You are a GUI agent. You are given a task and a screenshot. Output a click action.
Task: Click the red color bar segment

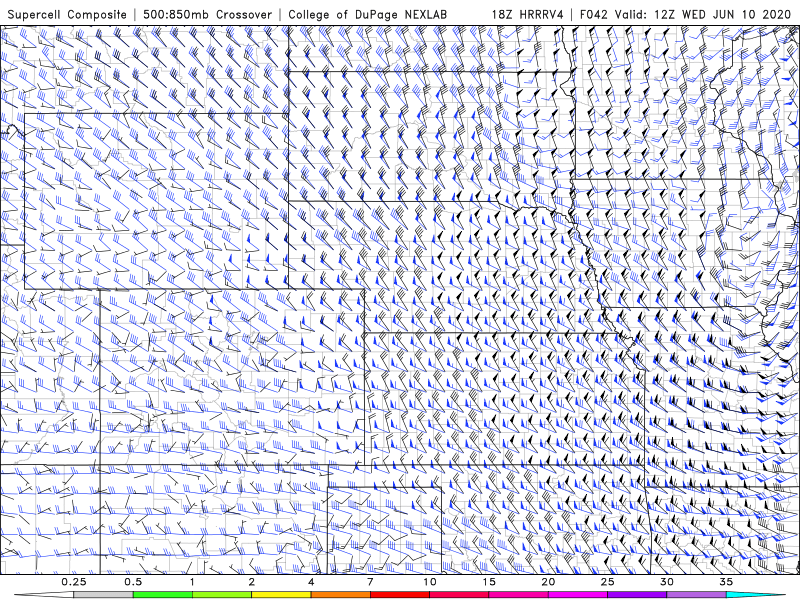coord(400,595)
